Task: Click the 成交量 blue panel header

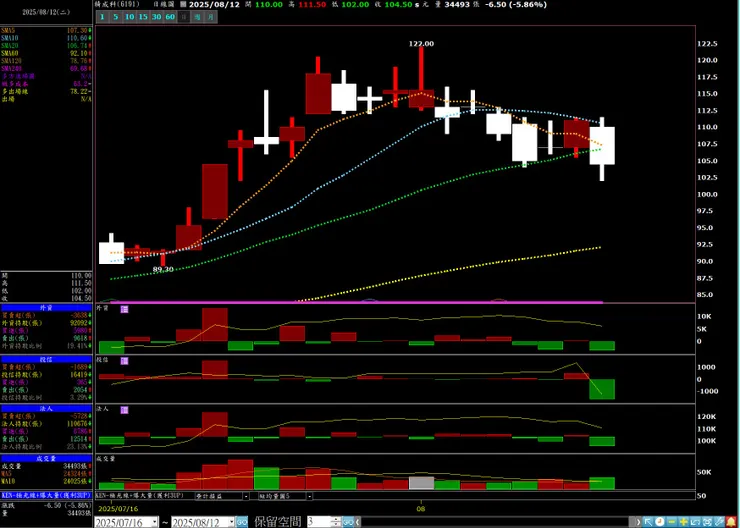Action: (x=46, y=459)
